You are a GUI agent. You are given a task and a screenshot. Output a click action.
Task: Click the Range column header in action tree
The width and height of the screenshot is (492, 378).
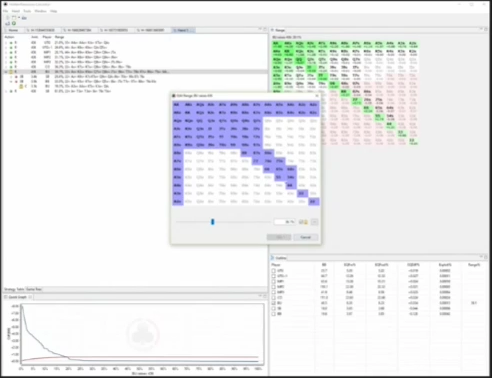coord(59,37)
